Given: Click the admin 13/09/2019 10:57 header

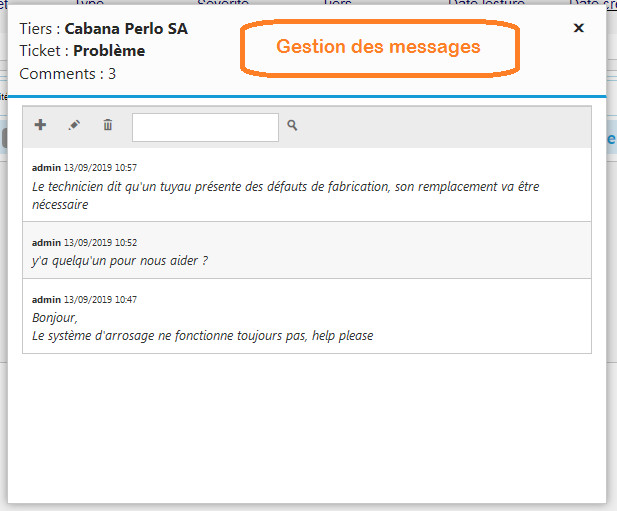Looking at the screenshot, I should [84, 167].
